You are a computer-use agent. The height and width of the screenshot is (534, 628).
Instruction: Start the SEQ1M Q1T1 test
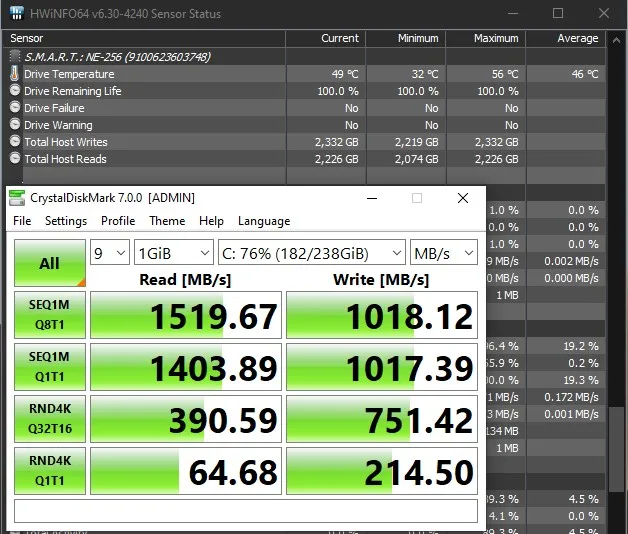(50, 367)
